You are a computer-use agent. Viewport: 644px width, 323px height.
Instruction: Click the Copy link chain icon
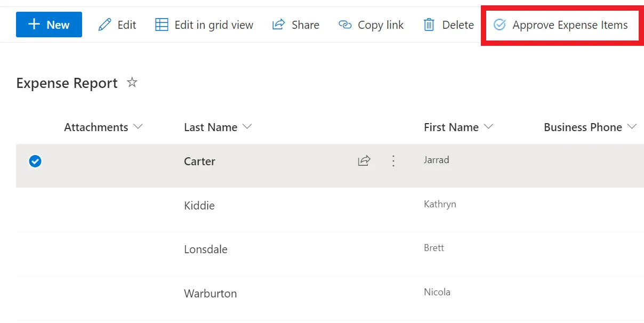[x=345, y=25]
